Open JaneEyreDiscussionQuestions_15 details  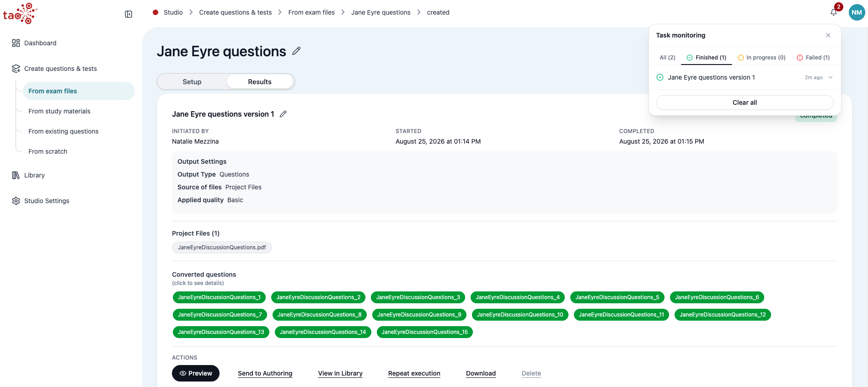425,332
